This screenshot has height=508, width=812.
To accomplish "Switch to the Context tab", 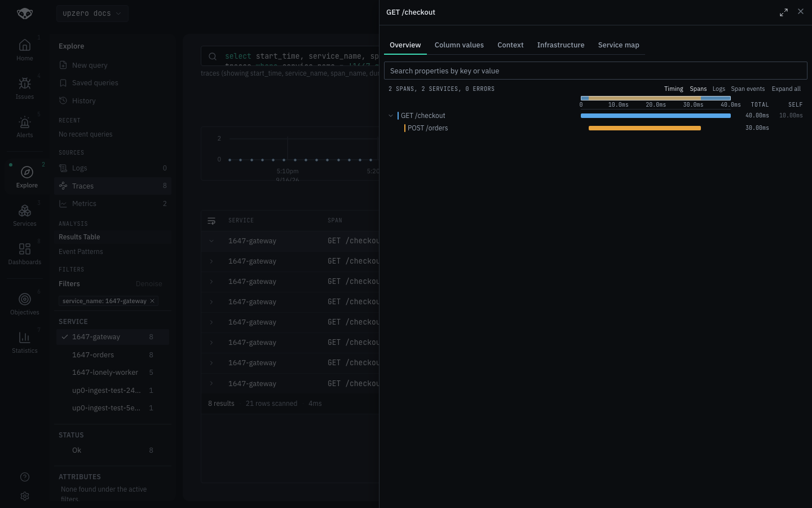I will click(510, 45).
